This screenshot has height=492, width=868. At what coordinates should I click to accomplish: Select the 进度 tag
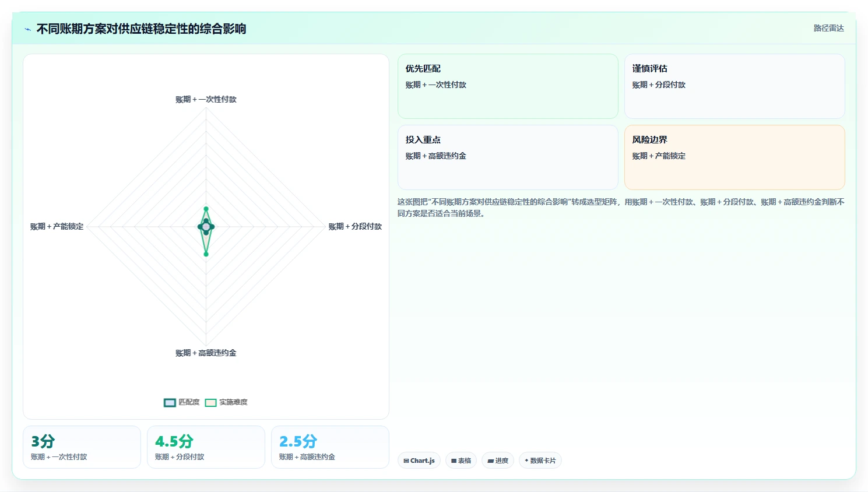tap(498, 461)
